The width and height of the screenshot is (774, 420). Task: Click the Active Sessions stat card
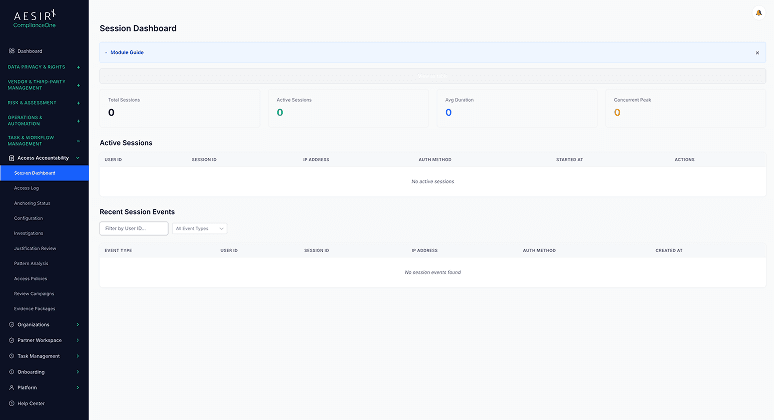[x=348, y=108]
